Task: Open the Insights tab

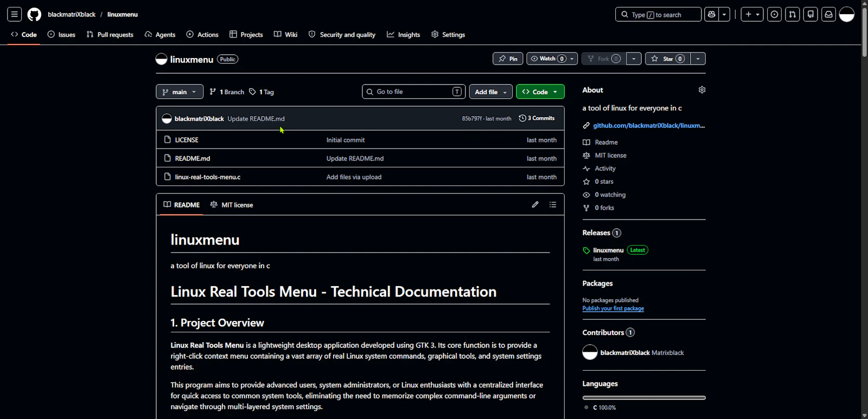Action: [x=404, y=35]
